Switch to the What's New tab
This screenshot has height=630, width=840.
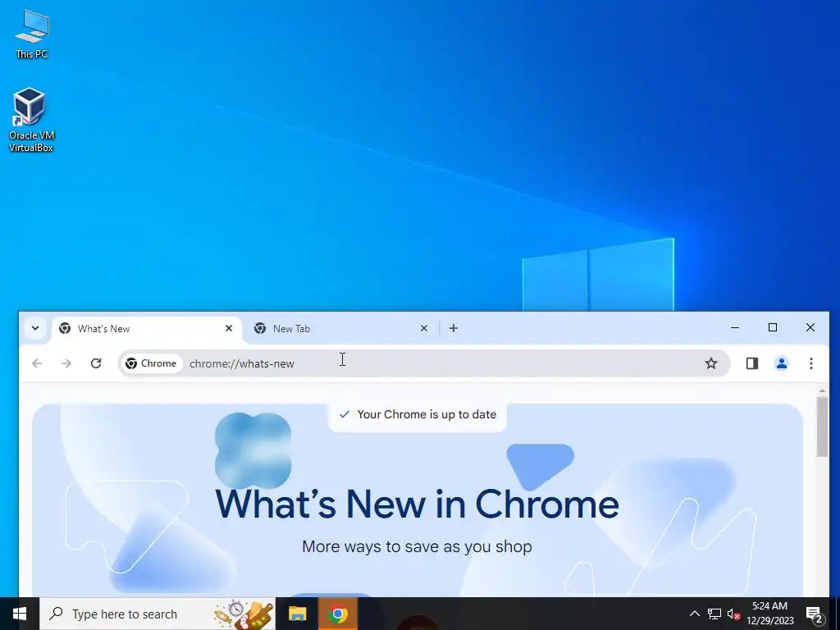[x=147, y=328]
